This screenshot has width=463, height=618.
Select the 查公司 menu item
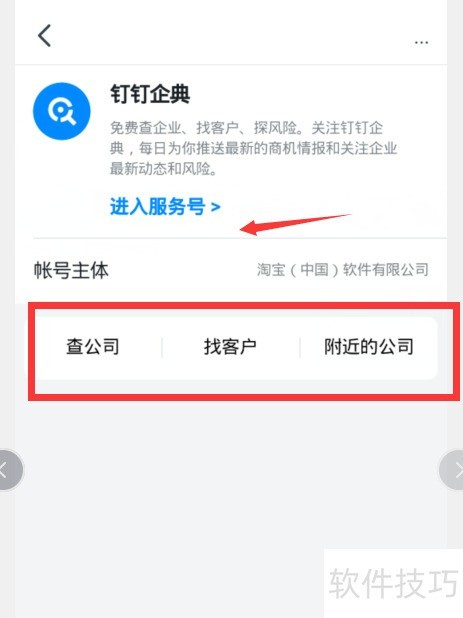(93, 347)
